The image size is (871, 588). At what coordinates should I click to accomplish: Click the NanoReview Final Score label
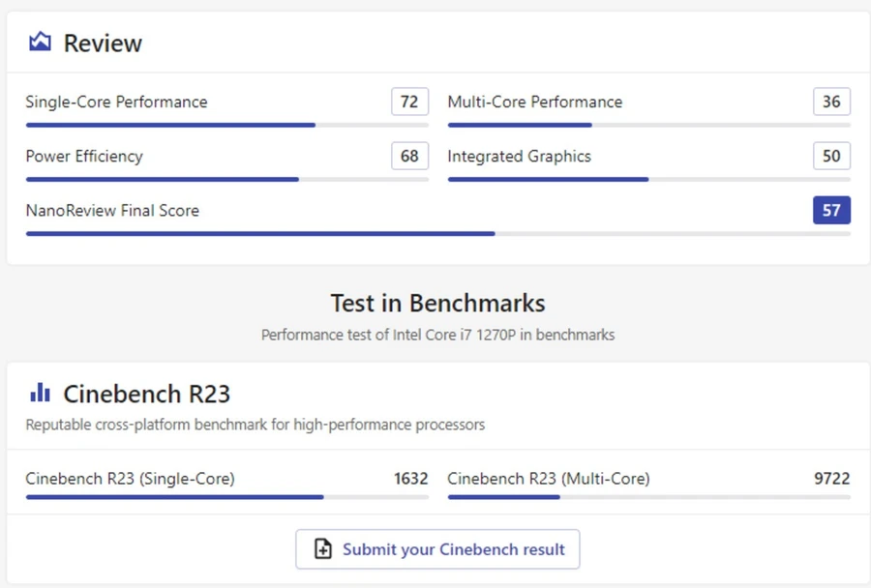click(112, 211)
